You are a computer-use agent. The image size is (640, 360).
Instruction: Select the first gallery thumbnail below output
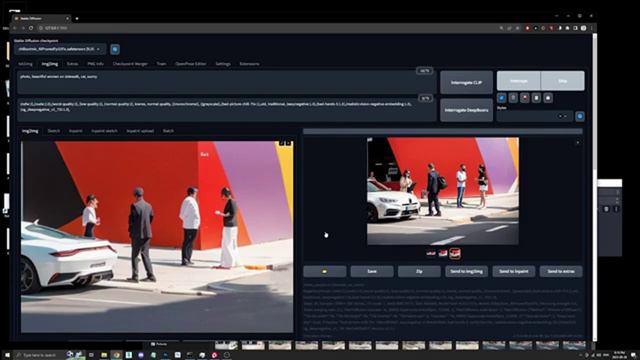coord(431,253)
